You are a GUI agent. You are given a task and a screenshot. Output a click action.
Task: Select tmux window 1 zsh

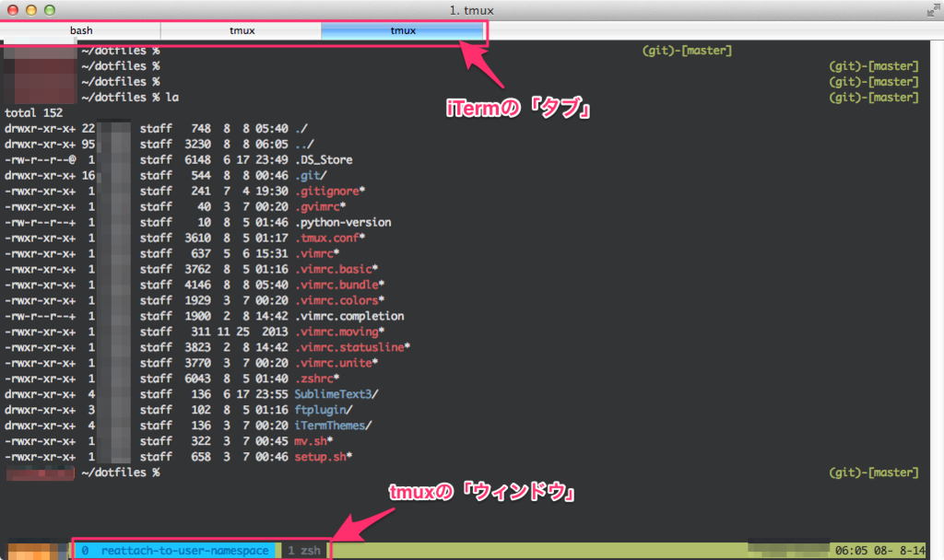coord(304,551)
